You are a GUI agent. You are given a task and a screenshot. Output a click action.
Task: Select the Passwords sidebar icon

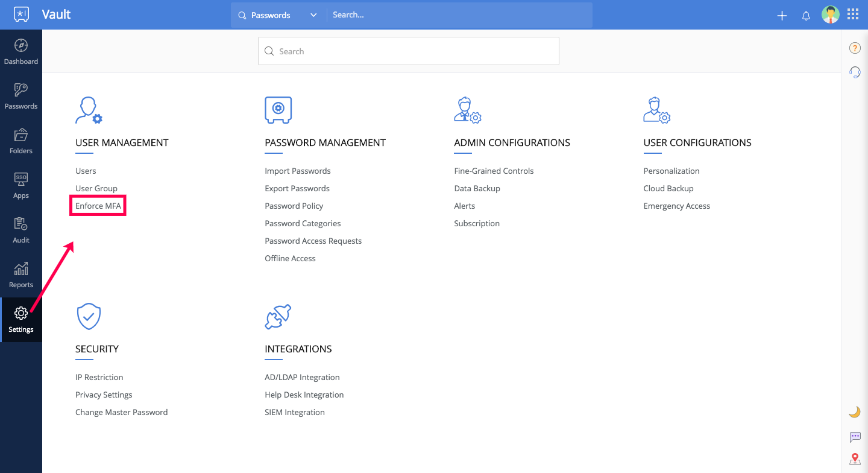point(21,95)
